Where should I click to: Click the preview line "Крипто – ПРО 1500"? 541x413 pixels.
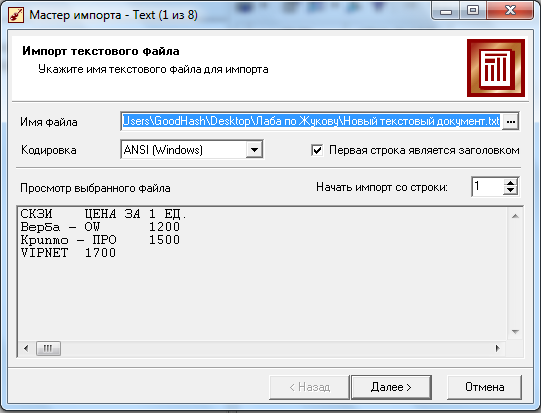100,240
